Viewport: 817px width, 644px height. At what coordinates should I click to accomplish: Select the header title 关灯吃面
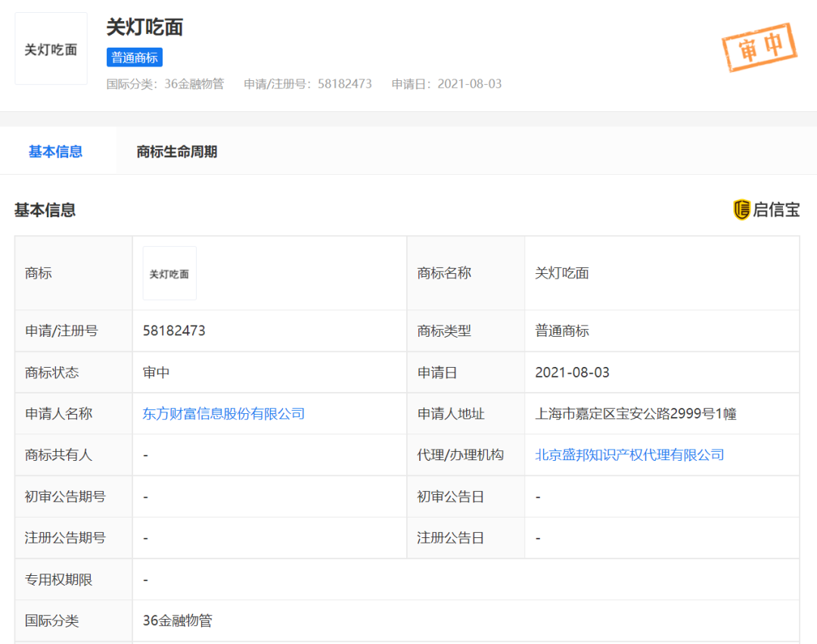[144, 27]
